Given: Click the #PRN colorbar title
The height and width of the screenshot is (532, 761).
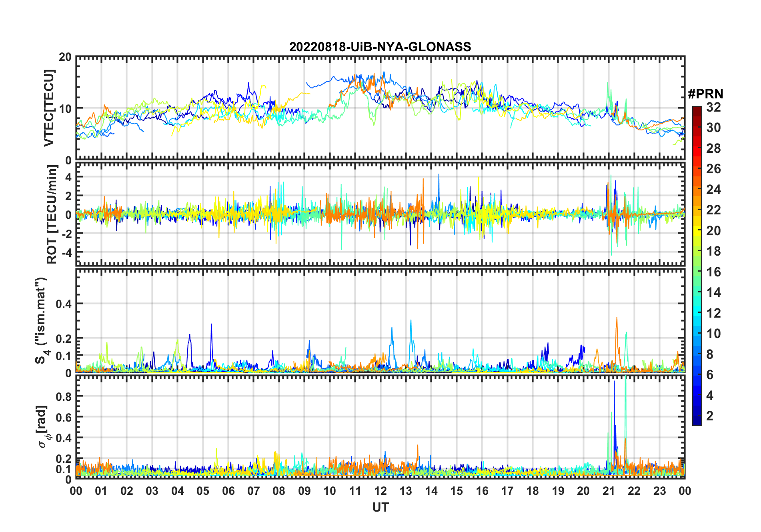Looking at the screenshot, I should (x=705, y=94).
